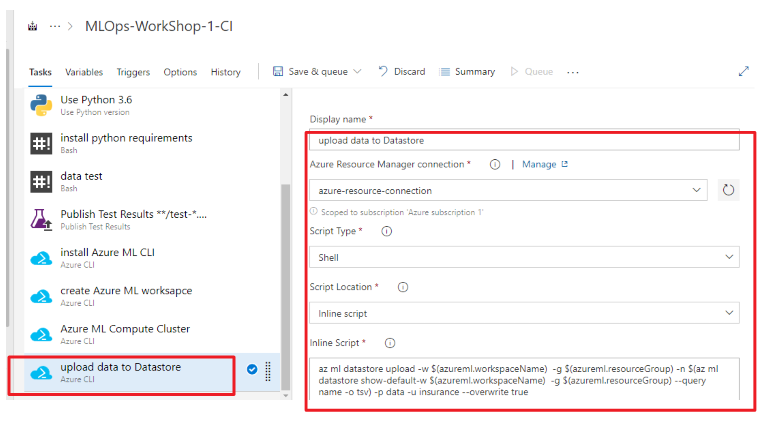The width and height of the screenshot is (771, 423).
Task: Click the task list scroll up arrow
Action: 286,94
